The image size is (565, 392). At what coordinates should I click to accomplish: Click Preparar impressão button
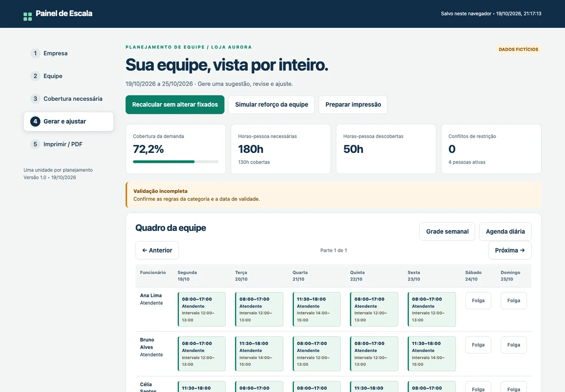(x=353, y=104)
